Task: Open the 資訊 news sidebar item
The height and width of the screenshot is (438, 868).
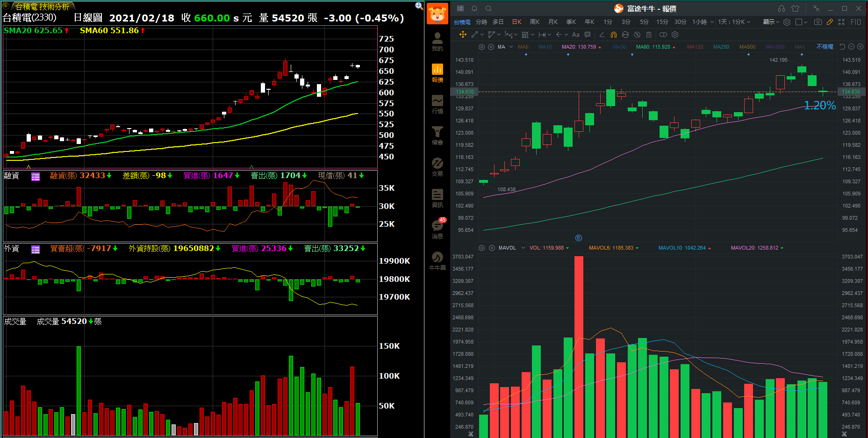Action: (437, 198)
